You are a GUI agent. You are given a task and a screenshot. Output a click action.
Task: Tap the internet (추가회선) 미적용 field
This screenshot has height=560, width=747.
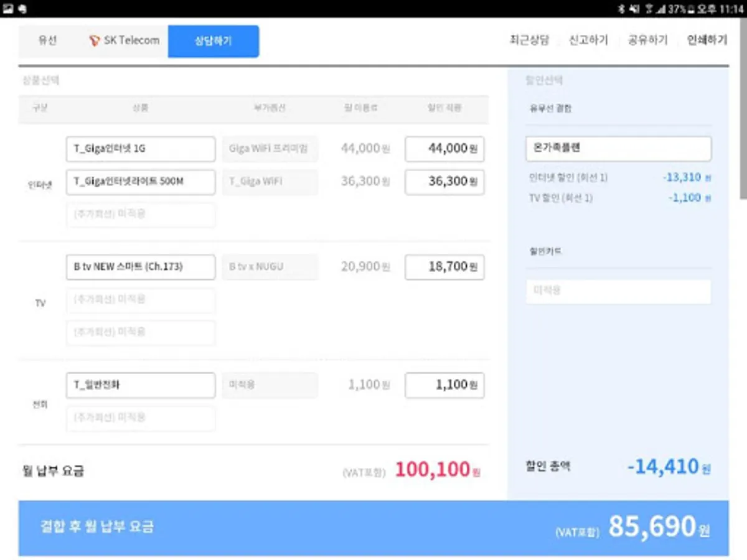141,214
